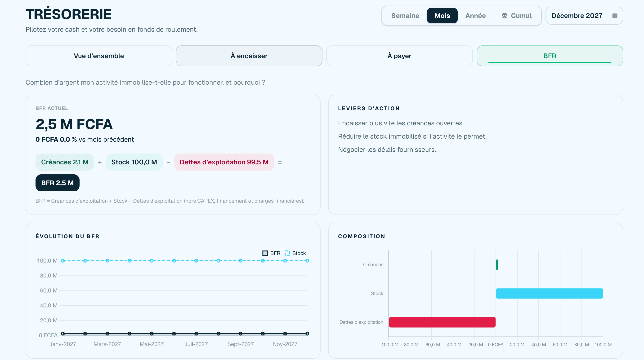Click the layers icon beside Cumul
This screenshot has width=644, height=360.
(505, 16)
